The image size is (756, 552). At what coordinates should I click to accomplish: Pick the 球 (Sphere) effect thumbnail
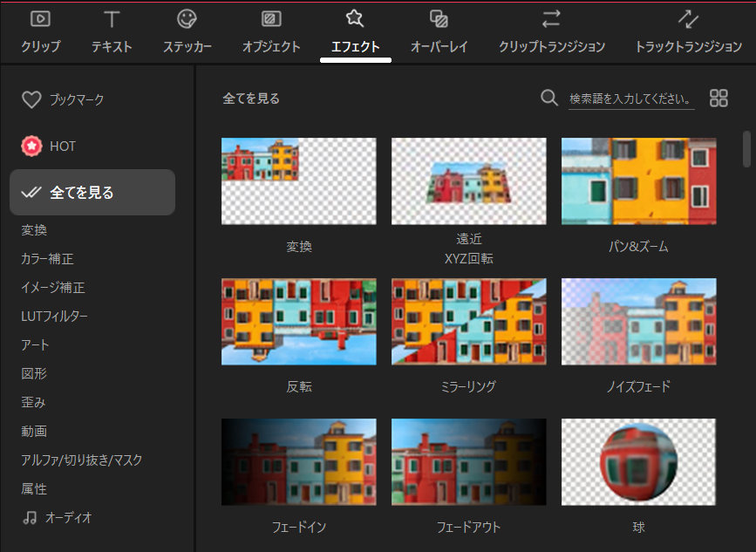click(x=638, y=461)
